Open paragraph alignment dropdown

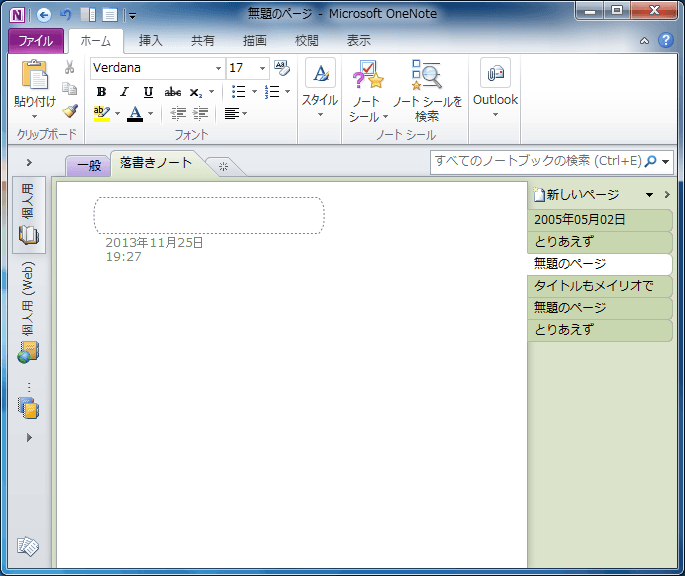coord(235,114)
